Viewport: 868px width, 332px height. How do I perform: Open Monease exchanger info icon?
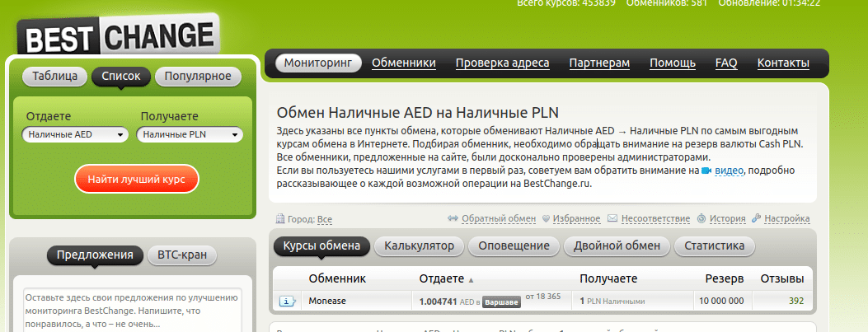point(288,302)
